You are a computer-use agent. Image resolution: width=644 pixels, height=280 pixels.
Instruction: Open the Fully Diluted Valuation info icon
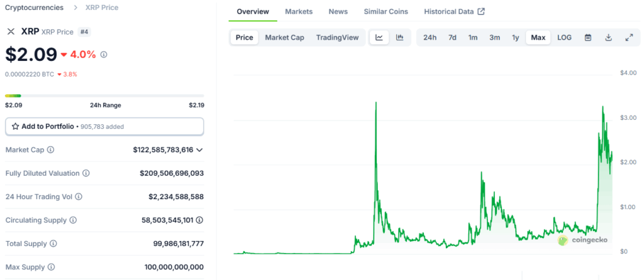86,173
